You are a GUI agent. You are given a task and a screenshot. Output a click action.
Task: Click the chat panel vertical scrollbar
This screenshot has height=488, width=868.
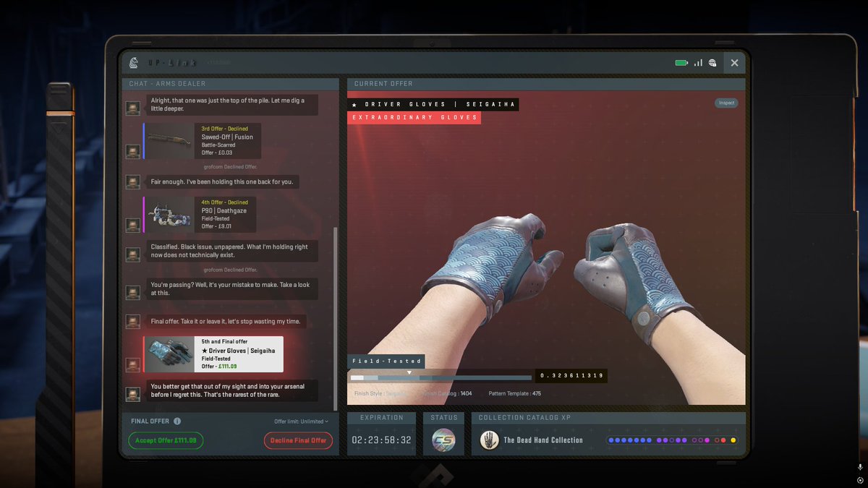point(335,318)
